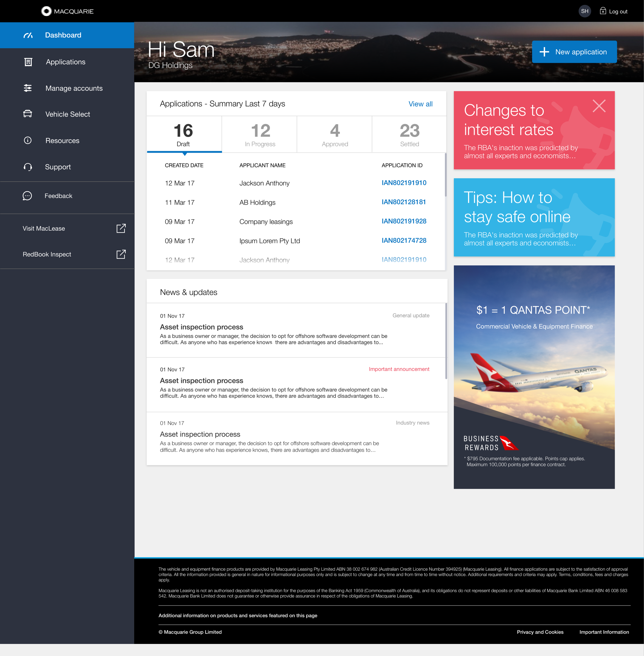
Task: Click applicant name AB Holdings
Action: click(x=257, y=202)
